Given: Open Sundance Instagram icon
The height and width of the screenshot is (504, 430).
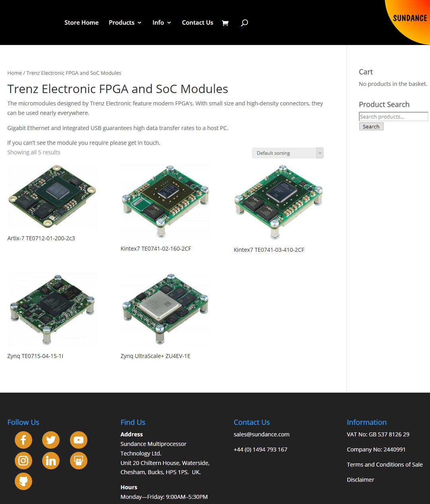Looking at the screenshot, I should point(23,461).
